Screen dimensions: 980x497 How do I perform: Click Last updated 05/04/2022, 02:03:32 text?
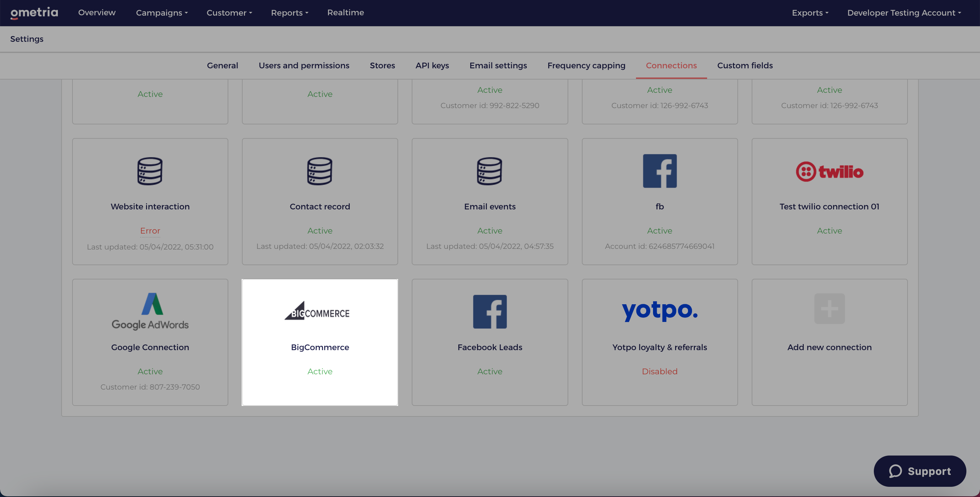tap(320, 246)
